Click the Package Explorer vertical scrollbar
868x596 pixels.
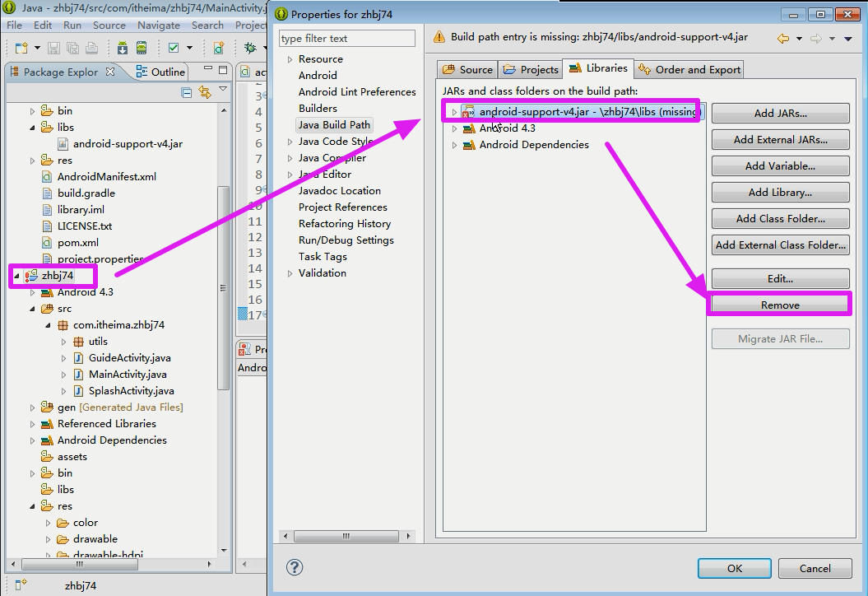(223, 287)
